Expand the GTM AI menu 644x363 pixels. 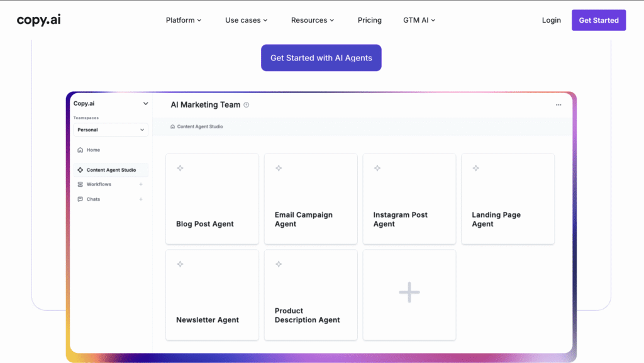click(x=419, y=20)
